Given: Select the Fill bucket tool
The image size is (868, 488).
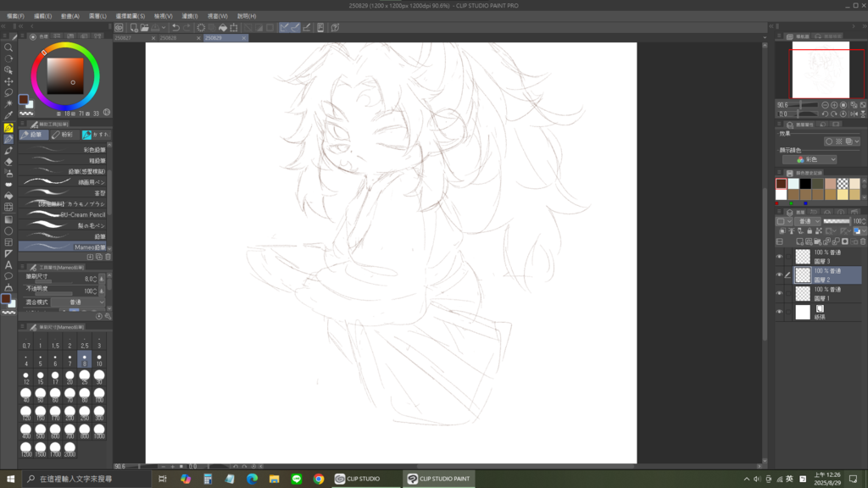Looking at the screenshot, I should 8,196.
